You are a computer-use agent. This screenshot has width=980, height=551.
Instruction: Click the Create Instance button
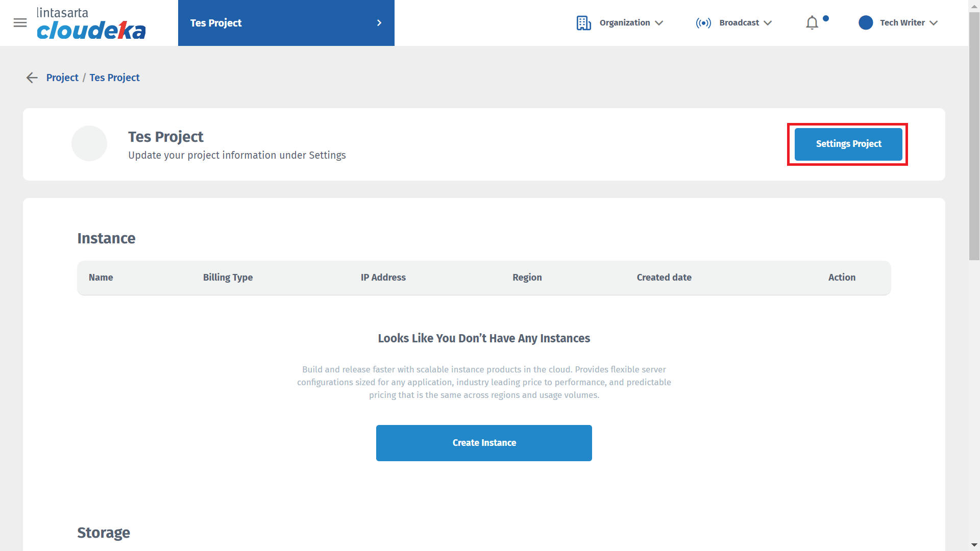pos(484,443)
